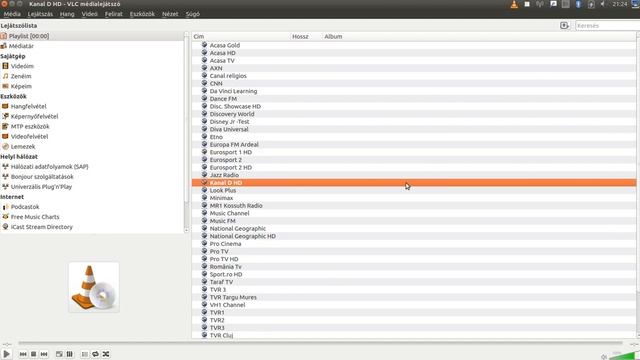
Task: Open the Média menu
Action: pyautogui.click(x=12, y=14)
